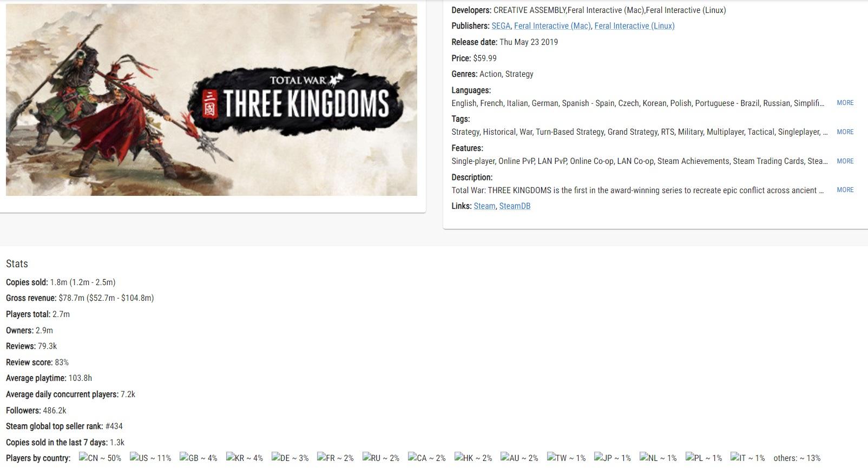
Task: Open the Feral Interactive (Linux) publisher link
Action: [634, 26]
